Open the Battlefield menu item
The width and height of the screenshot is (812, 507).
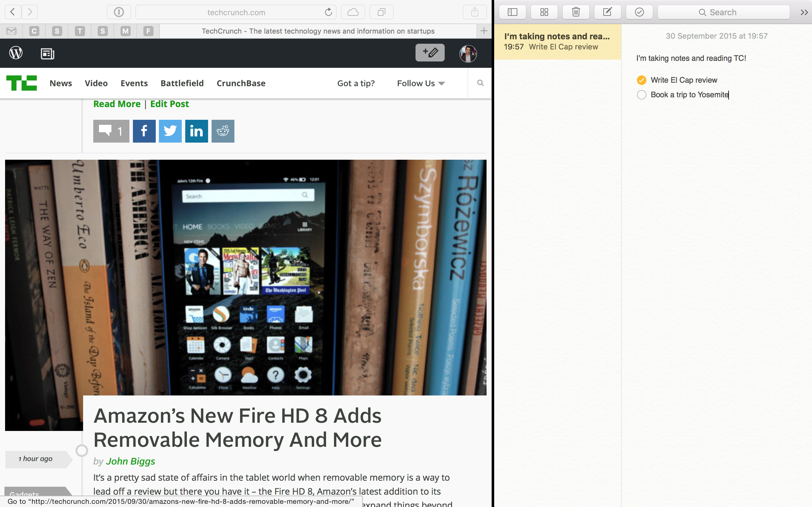pos(182,83)
